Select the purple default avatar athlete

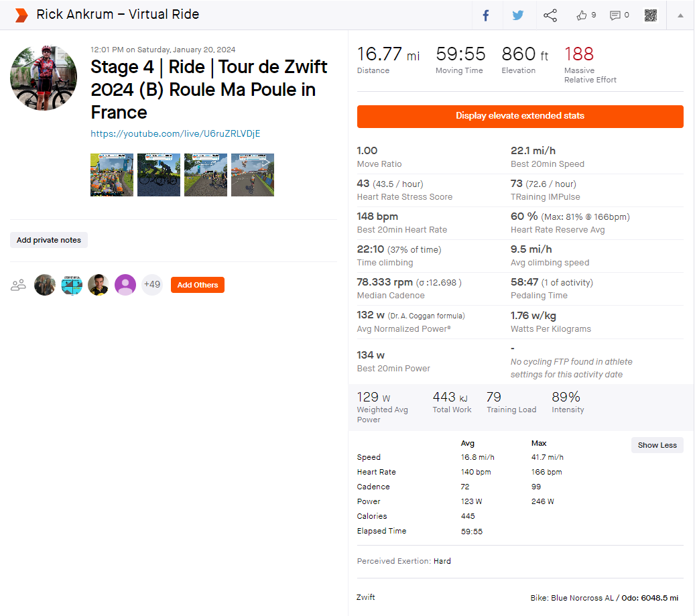(125, 284)
